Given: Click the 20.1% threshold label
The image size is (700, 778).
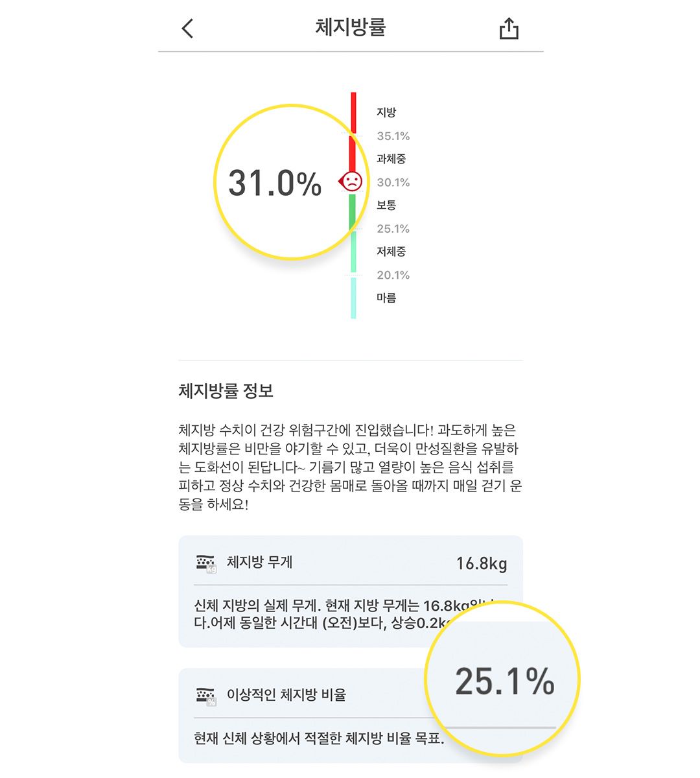Looking at the screenshot, I should [x=393, y=275].
